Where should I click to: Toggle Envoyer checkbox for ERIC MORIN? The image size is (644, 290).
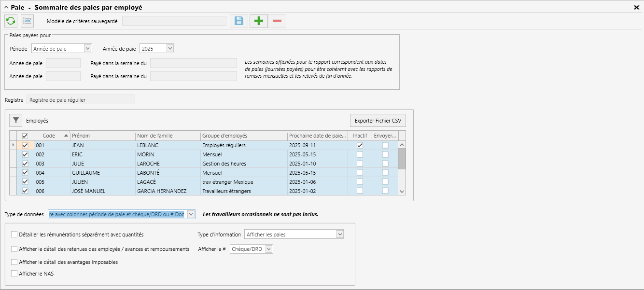coord(385,154)
